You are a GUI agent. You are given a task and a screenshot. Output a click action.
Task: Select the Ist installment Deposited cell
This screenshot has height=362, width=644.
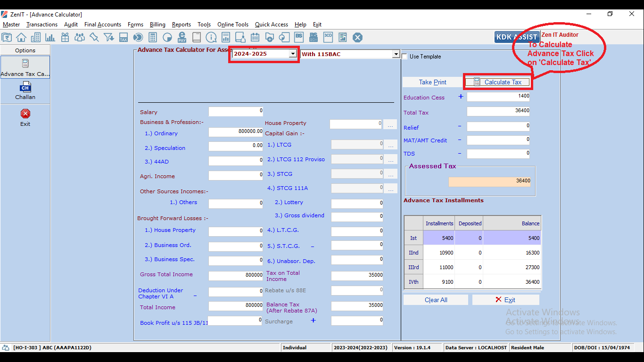469,238
